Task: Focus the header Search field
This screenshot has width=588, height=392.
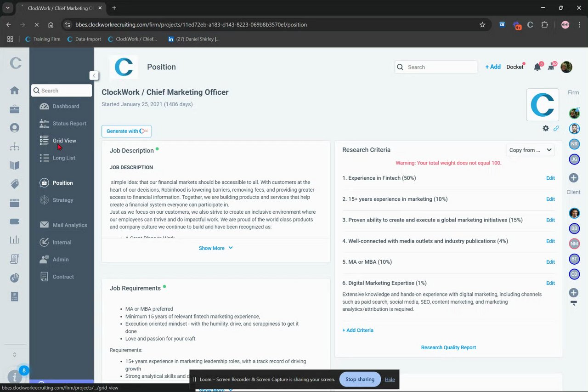Action: [x=436, y=67]
